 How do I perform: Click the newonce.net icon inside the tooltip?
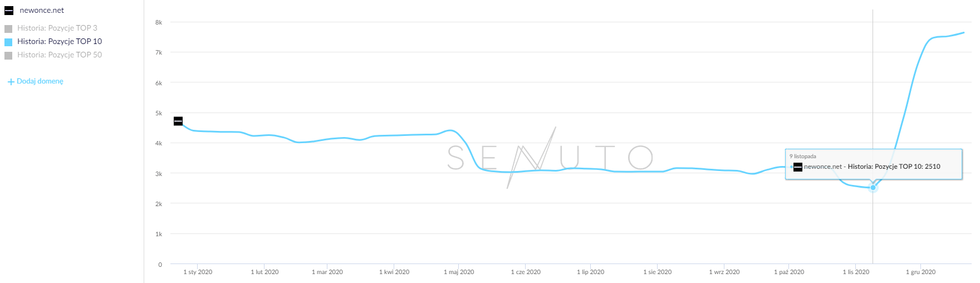click(798, 167)
